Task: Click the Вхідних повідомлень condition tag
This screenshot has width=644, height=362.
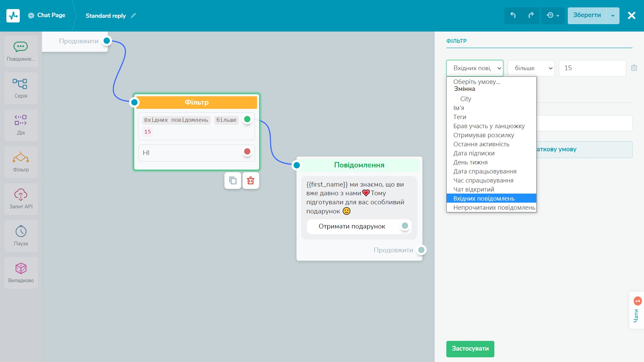Action: (x=176, y=120)
